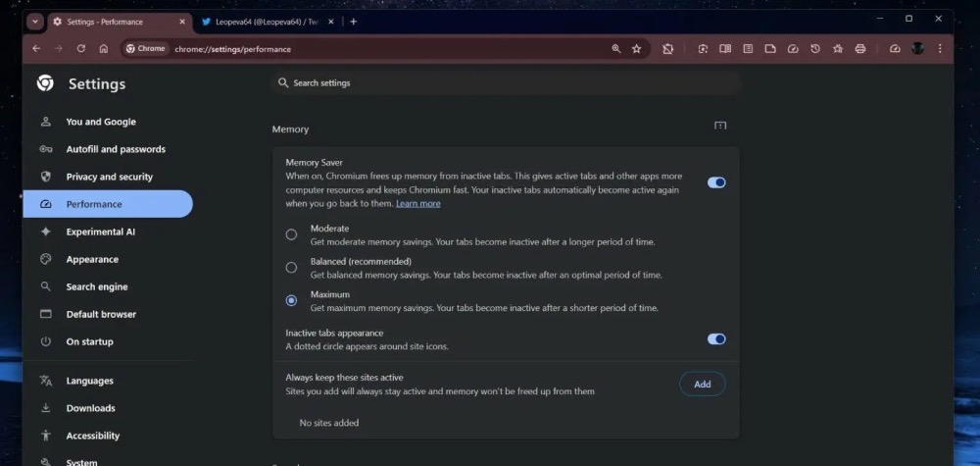Reload the page with the refresh button
980x466 pixels.
coord(81,48)
